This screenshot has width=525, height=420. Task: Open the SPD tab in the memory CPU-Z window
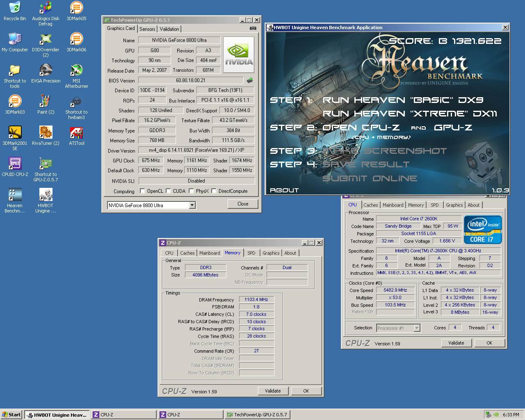[251, 253]
